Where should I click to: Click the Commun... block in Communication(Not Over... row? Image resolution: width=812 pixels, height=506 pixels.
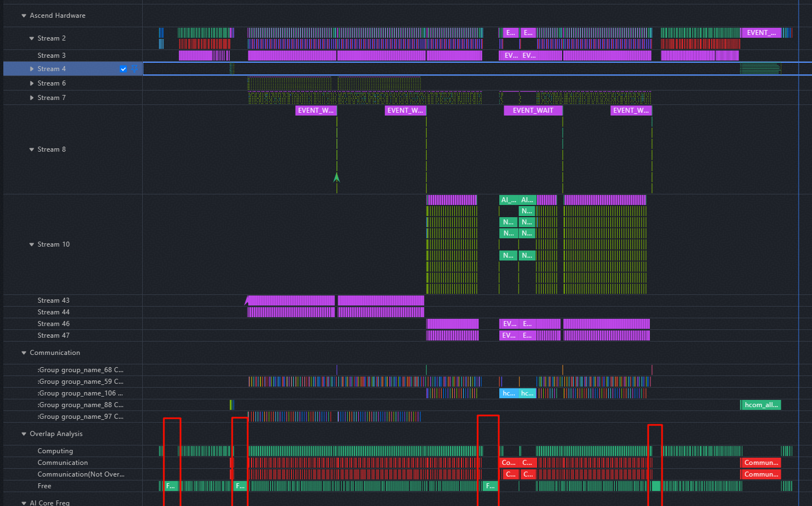(761, 474)
